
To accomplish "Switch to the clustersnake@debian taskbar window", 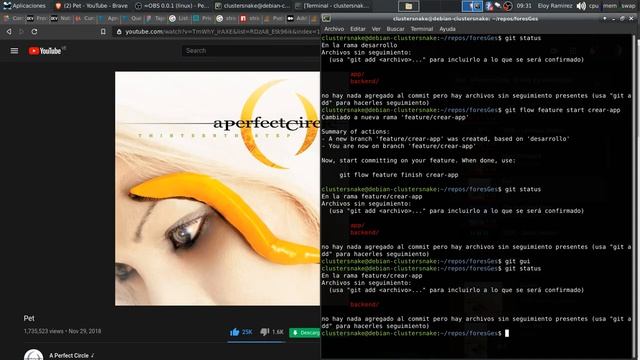I will click(x=252, y=6).
